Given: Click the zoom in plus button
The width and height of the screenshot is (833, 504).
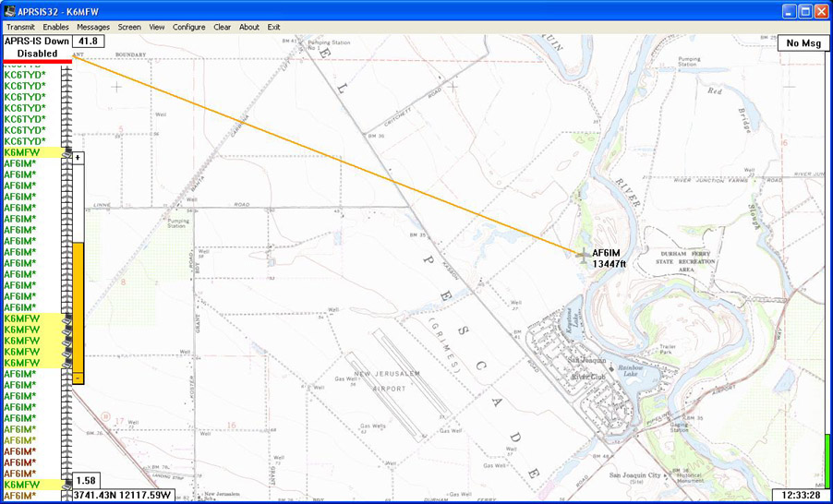Looking at the screenshot, I should [78, 158].
